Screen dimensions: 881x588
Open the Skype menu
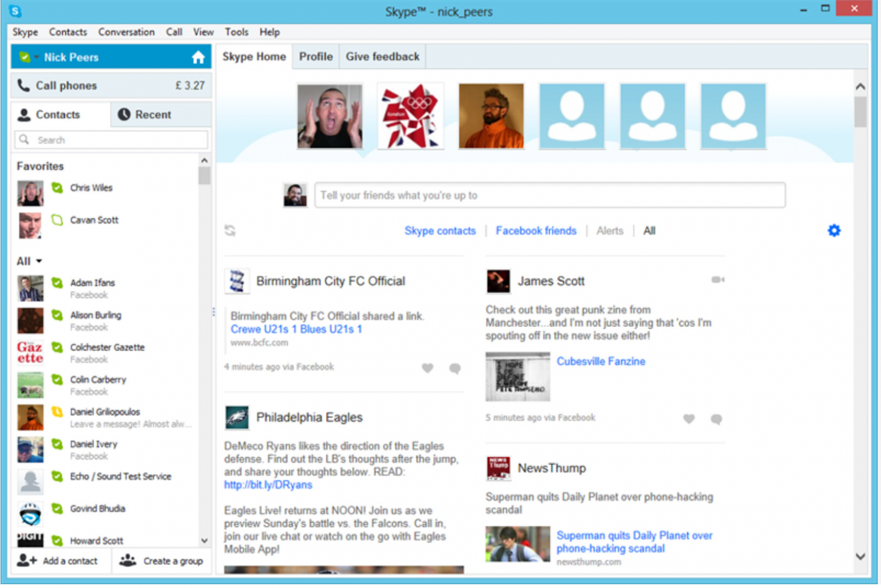(25, 32)
